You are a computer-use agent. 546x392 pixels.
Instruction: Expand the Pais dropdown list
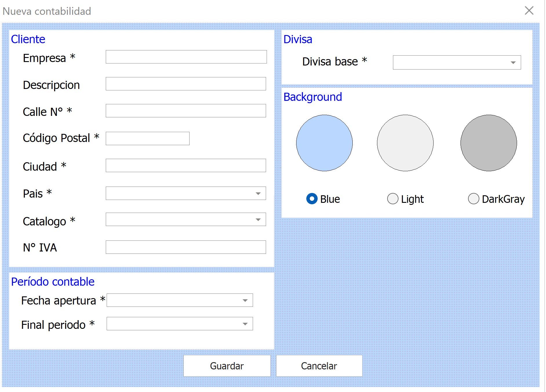(x=258, y=194)
